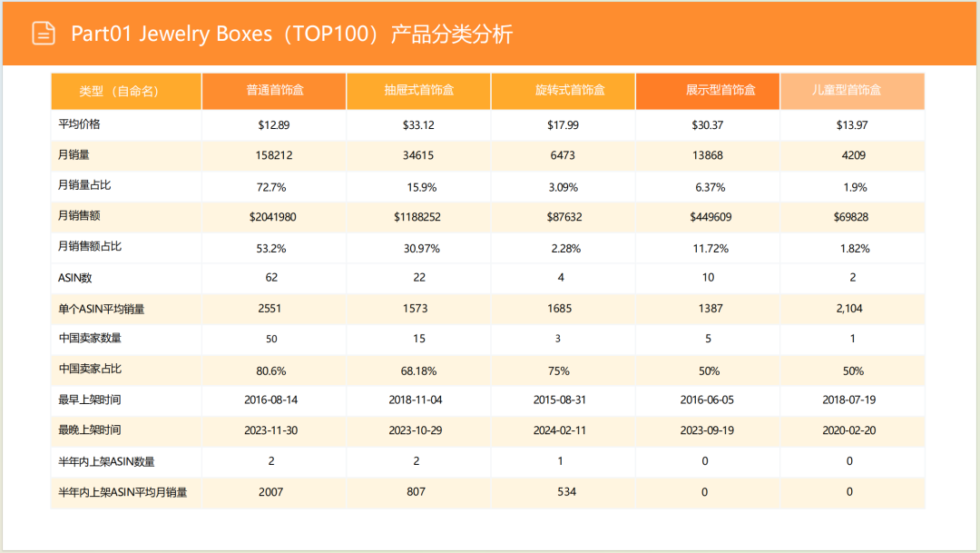Click the row label ASIN数
Image resolution: width=980 pixels, height=553 pixels.
[75, 278]
